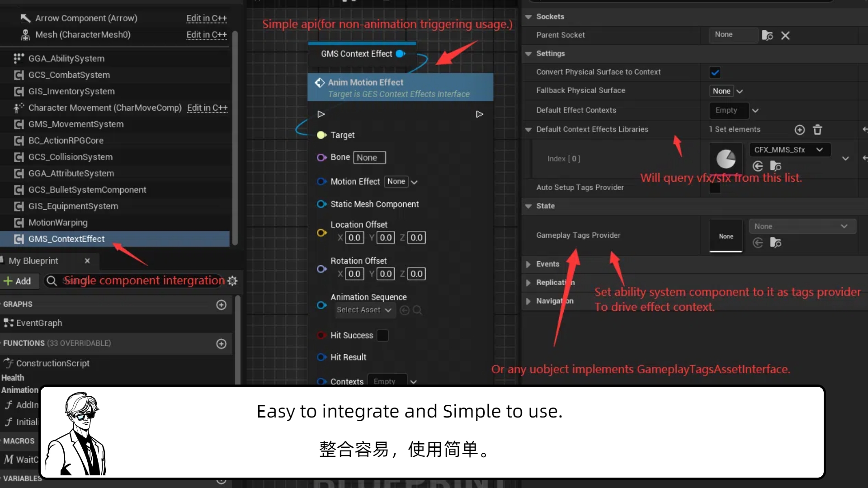Use current asset selection for Gameplay Tags Provider

pyautogui.click(x=758, y=243)
